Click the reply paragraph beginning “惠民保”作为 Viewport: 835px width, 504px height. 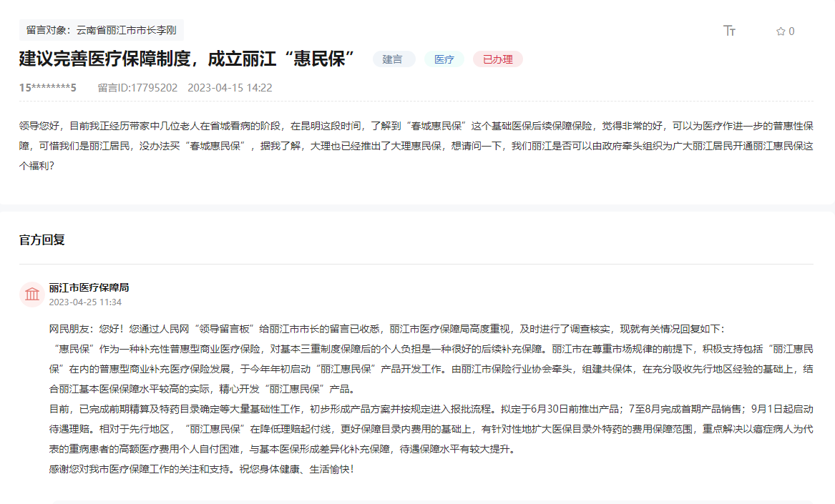[x=431, y=370]
